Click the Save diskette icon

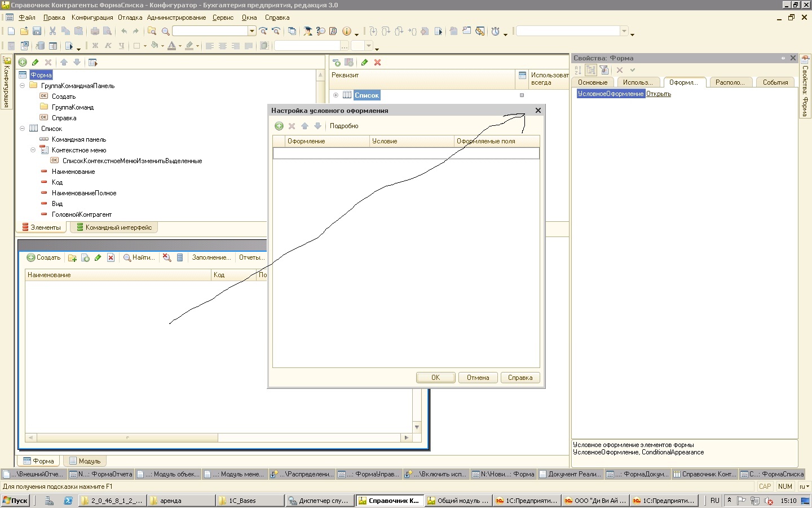pyautogui.click(x=37, y=31)
